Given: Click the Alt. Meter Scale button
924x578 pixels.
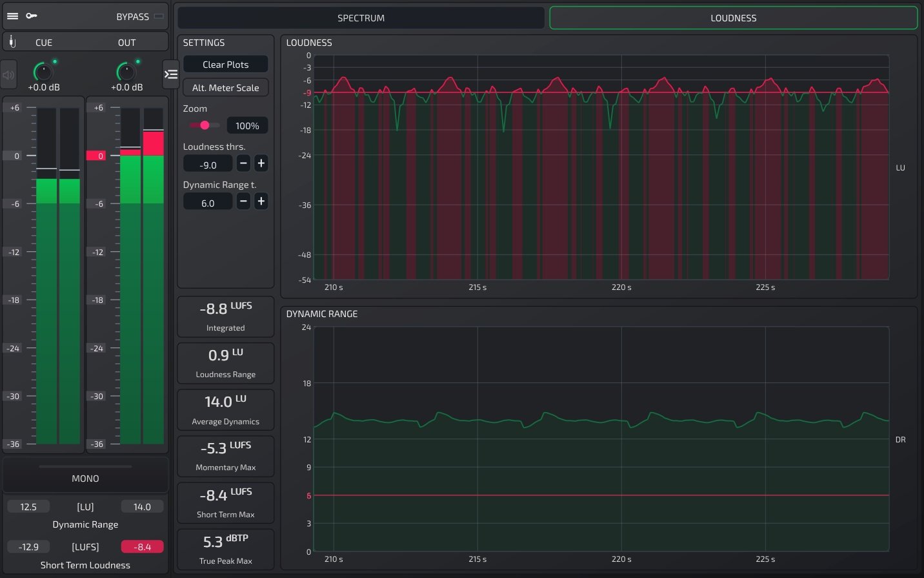Looking at the screenshot, I should pos(226,88).
